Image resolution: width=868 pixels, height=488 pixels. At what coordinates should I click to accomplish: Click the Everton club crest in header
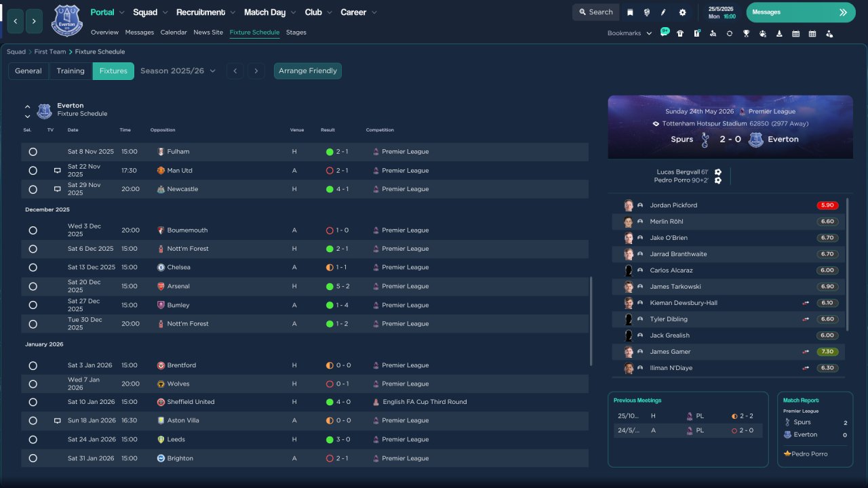point(66,20)
